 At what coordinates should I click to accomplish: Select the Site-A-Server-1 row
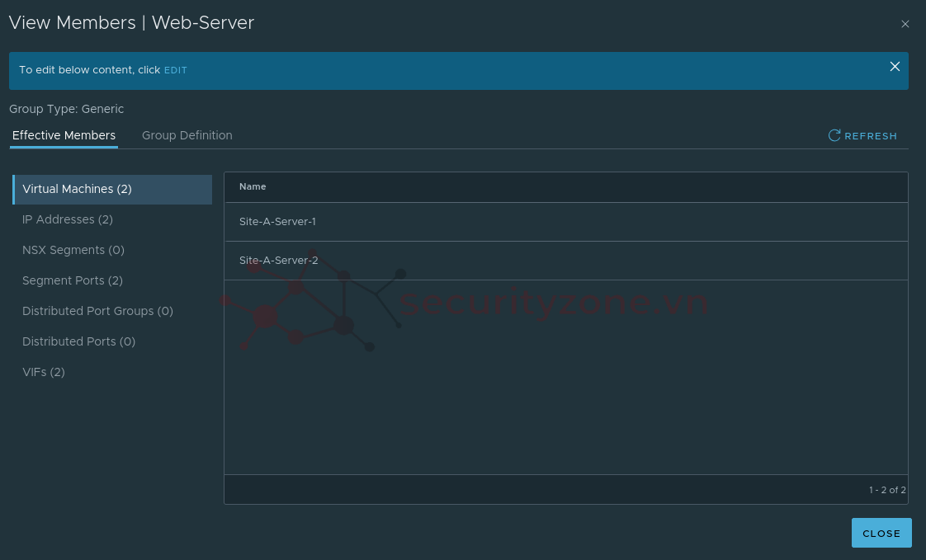(x=277, y=222)
